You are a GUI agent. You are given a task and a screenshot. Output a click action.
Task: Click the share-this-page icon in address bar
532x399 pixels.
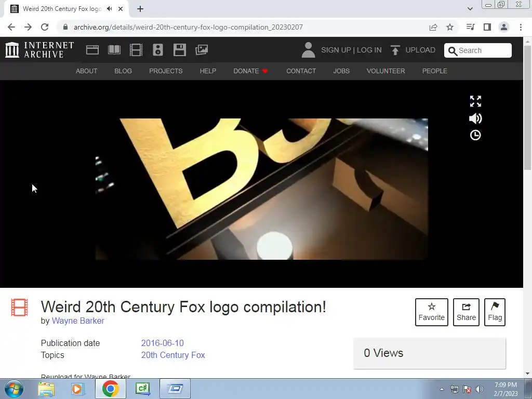[x=433, y=27]
